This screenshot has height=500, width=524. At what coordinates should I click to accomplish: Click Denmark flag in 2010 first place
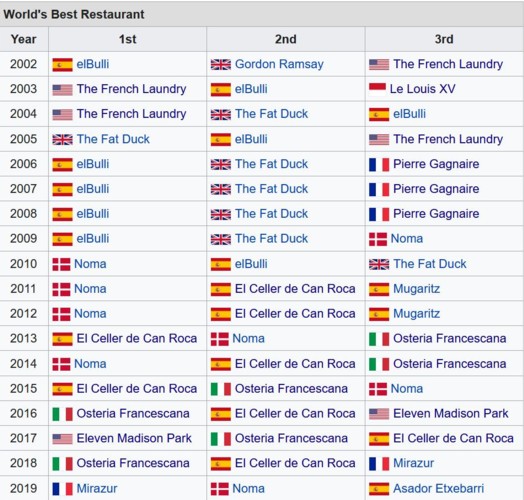point(61,264)
